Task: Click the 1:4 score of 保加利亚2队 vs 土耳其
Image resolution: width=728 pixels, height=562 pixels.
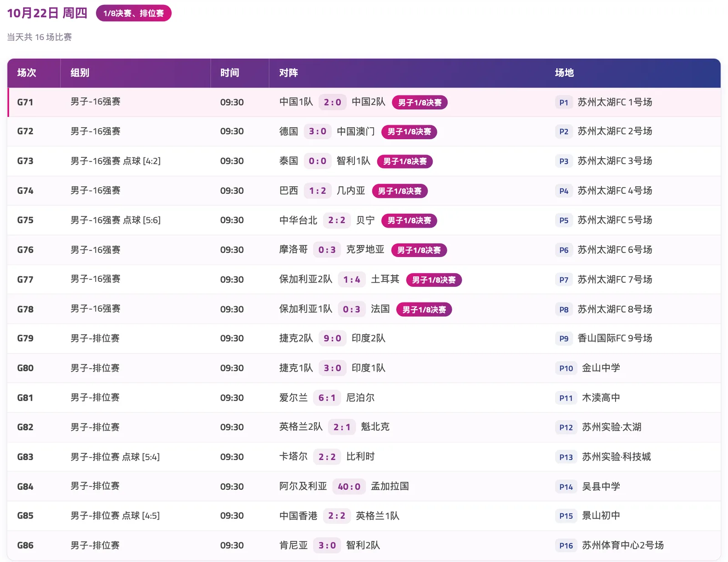Action: (352, 279)
